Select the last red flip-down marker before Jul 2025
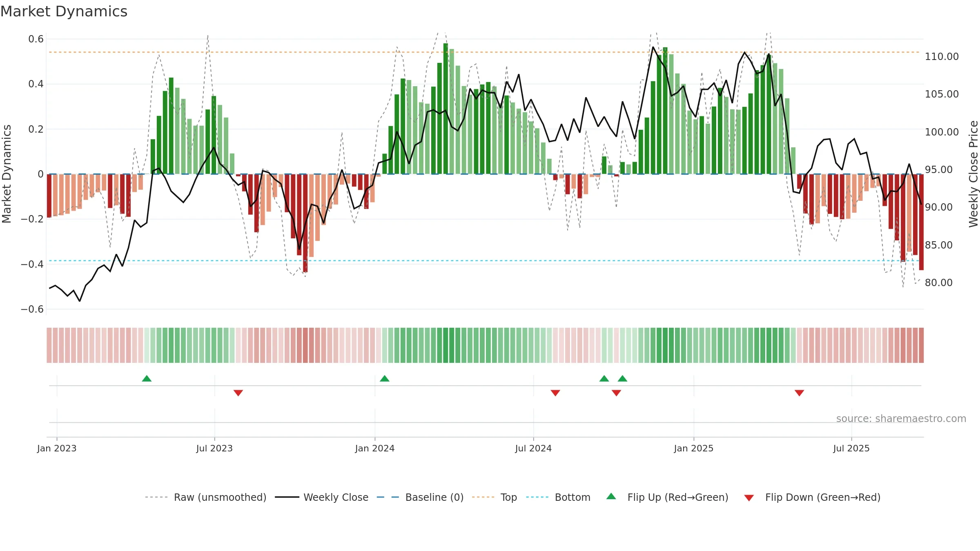This screenshot has width=980, height=551. coord(800,393)
